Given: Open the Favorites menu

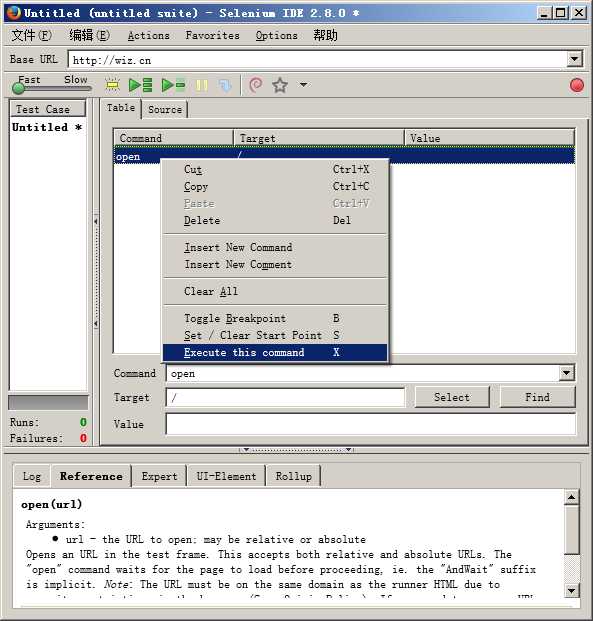Looking at the screenshot, I should click(213, 35).
